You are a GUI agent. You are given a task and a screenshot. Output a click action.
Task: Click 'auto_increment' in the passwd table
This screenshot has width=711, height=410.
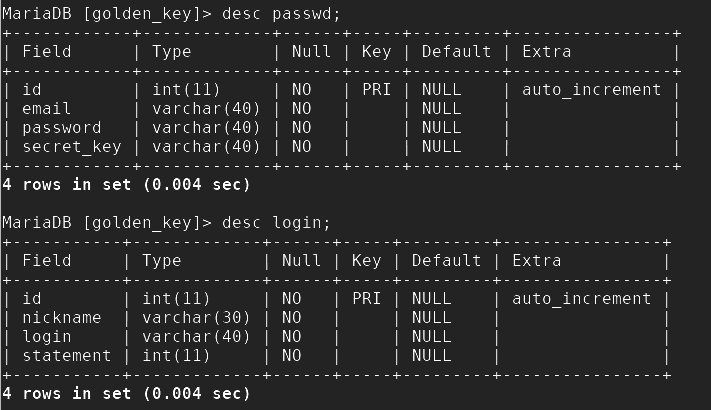point(591,89)
